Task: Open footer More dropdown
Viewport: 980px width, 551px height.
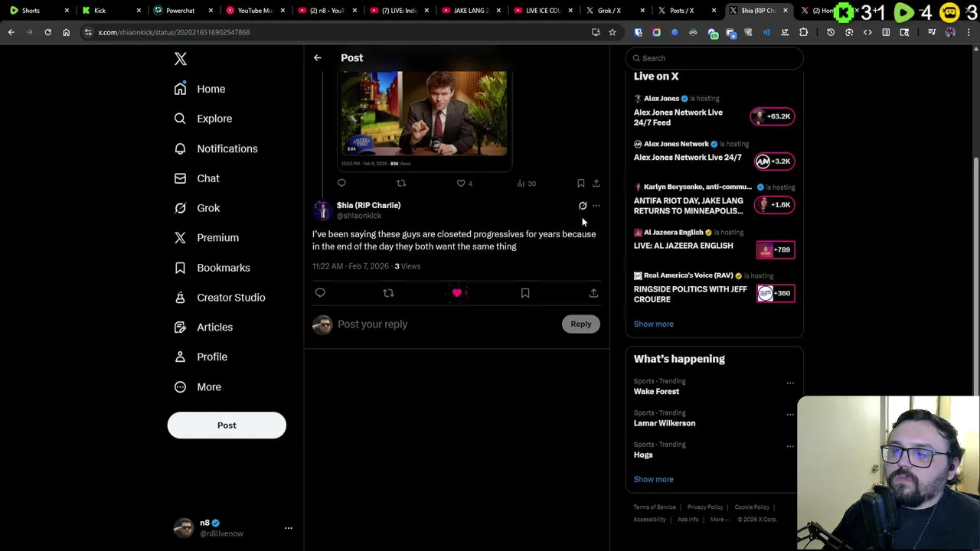Action: click(720, 520)
